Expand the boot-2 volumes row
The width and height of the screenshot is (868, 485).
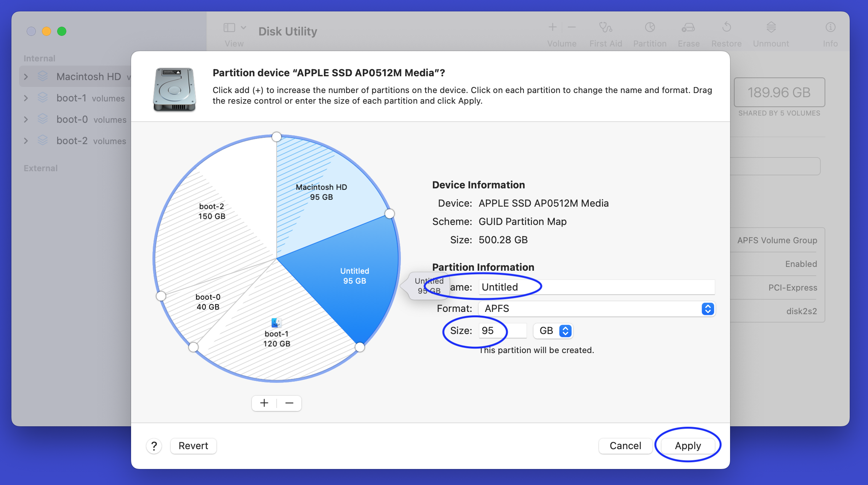coord(26,141)
